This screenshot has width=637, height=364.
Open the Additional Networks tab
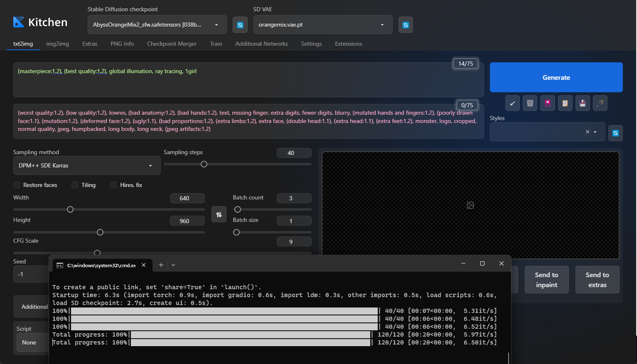coord(261,44)
